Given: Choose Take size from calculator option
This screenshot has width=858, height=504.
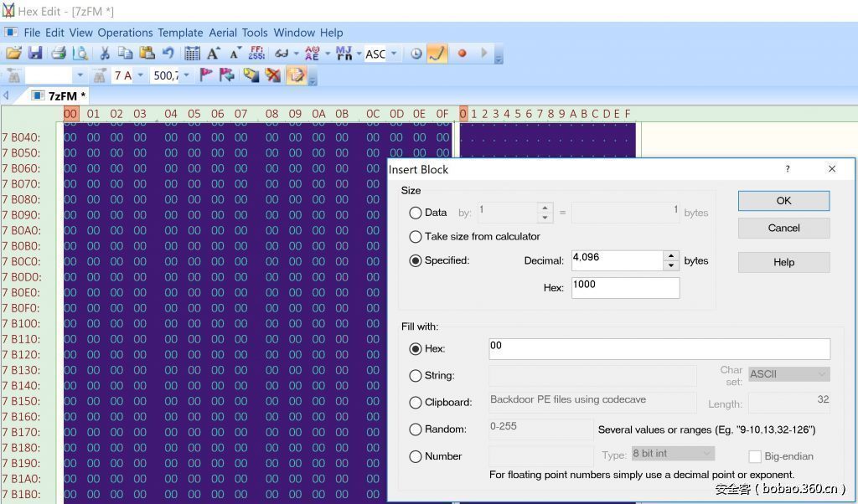Looking at the screenshot, I should (x=415, y=236).
